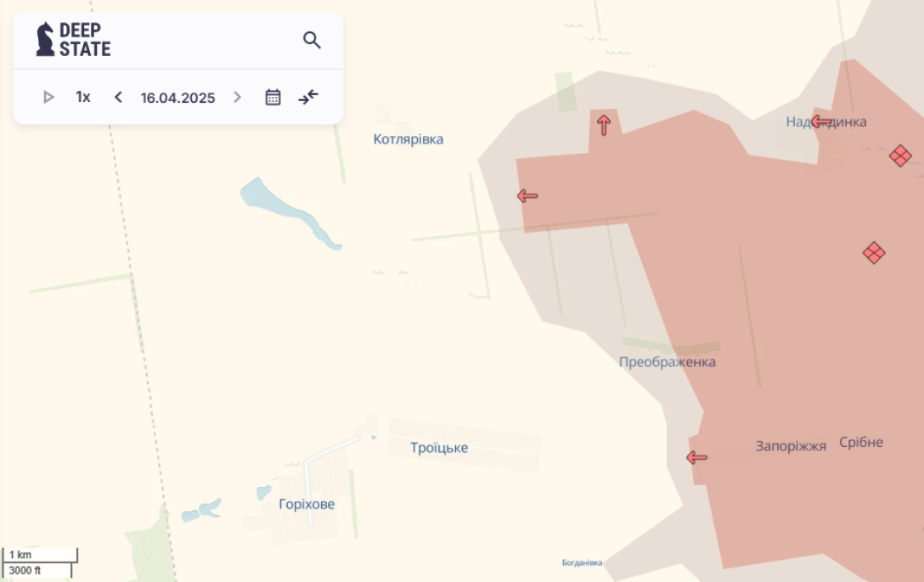Screen dimensions: 924x582
Task: Click the DeepState knight logo
Action: 45,39
